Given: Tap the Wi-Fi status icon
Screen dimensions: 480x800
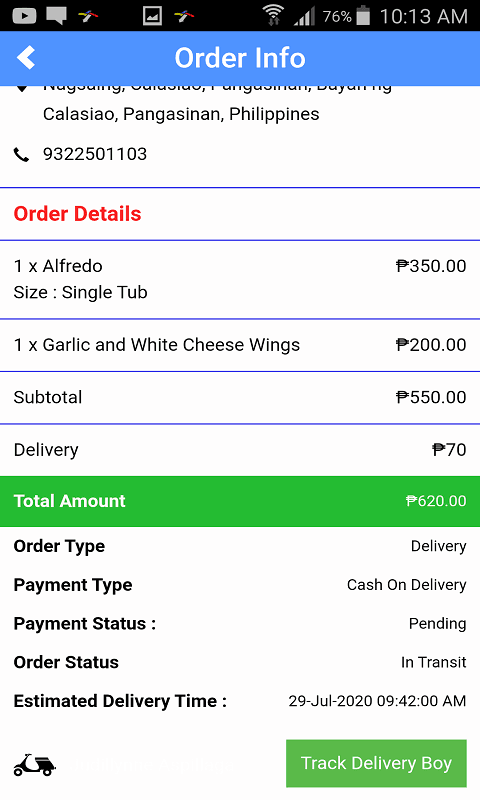Looking at the screenshot, I should click(x=273, y=15).
